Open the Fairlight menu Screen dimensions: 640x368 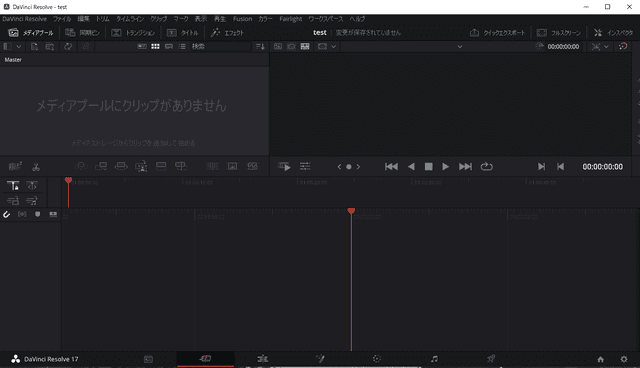pyautogui.click(x=291, y=19)
